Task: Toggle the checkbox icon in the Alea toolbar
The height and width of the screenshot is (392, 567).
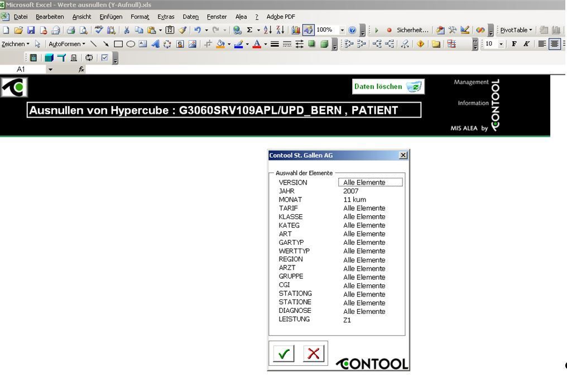Action: click(x=104, y=57)
